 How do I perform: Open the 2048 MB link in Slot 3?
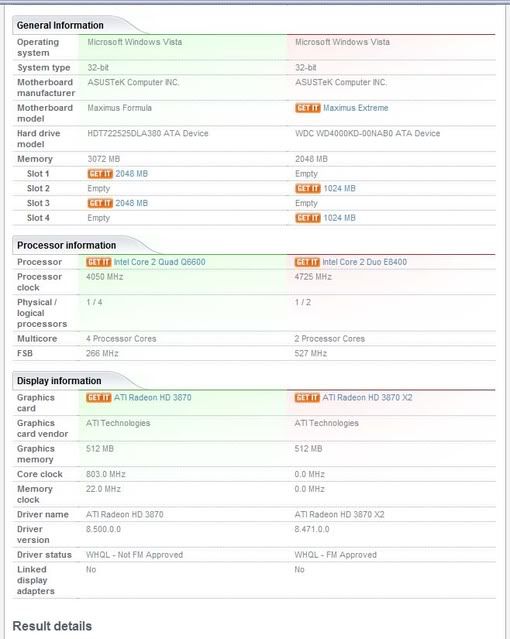pyautogui.click(x=131, y=203)
